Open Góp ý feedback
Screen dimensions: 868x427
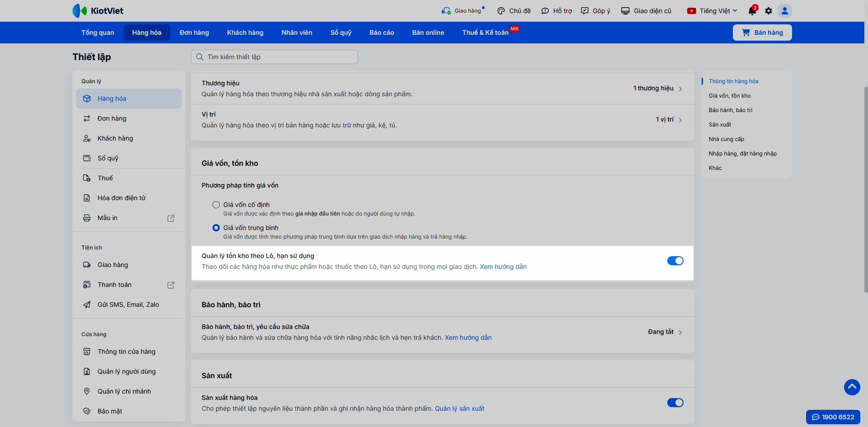[x=595, y=11]
